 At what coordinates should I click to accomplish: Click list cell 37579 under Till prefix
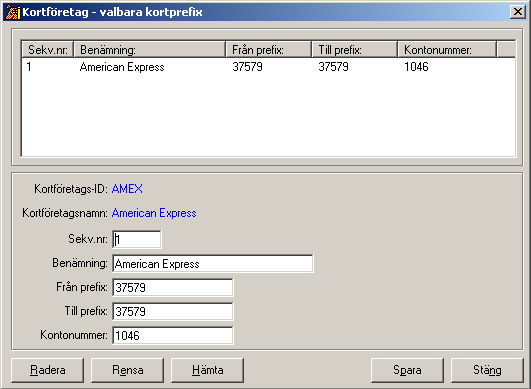pos(333,67)
